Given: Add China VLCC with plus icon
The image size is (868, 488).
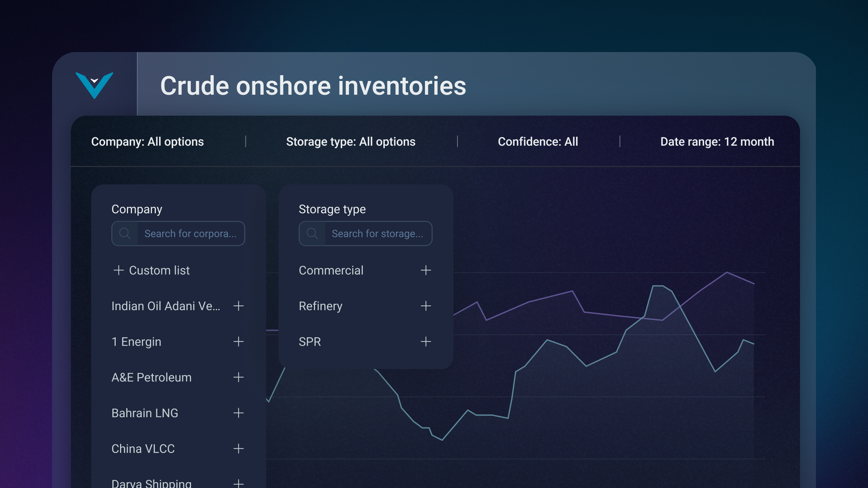Looking at the screenshot, I should coord(238,449).
